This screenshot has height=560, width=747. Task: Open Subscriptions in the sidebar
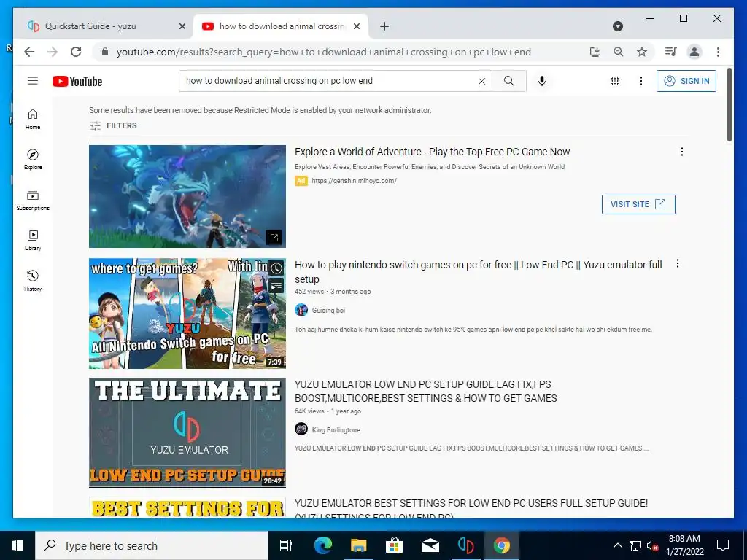tap(33, 200)
